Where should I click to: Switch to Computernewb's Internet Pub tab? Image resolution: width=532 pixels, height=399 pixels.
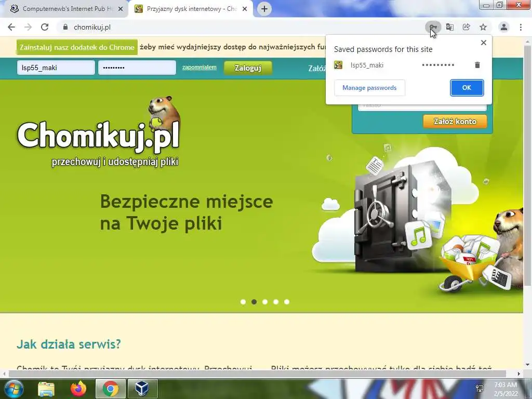click(64, 9)
